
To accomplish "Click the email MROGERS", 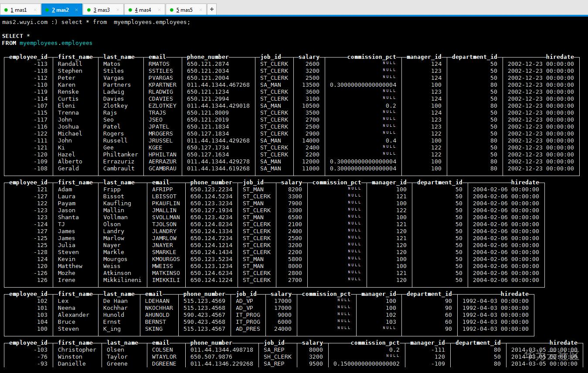I will click(x=161, y=134).
